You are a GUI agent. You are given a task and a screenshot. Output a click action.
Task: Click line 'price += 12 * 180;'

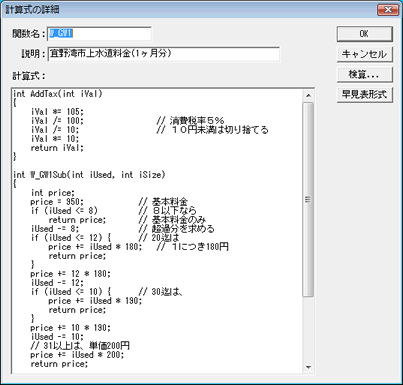tap(70, 274)
